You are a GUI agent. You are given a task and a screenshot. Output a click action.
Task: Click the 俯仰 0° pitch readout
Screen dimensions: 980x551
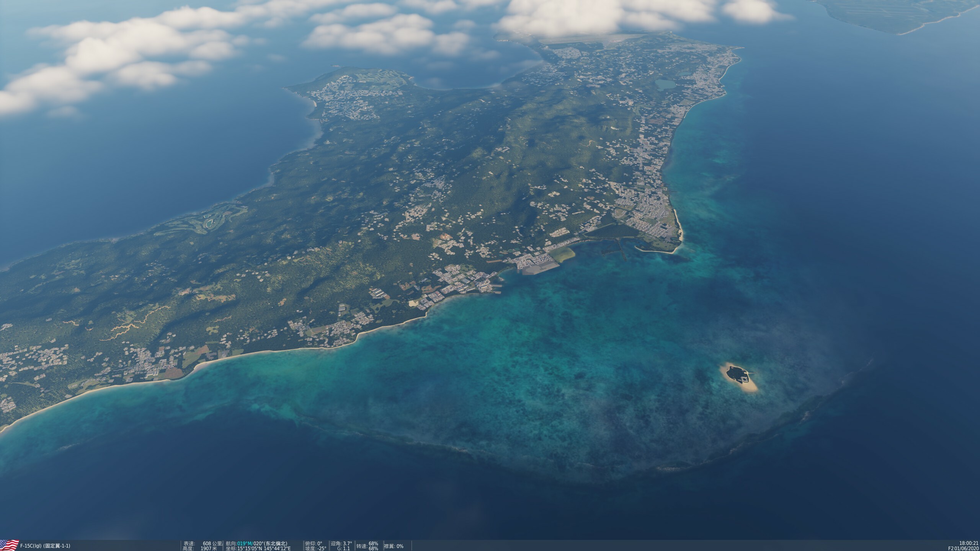pos(314,543)
